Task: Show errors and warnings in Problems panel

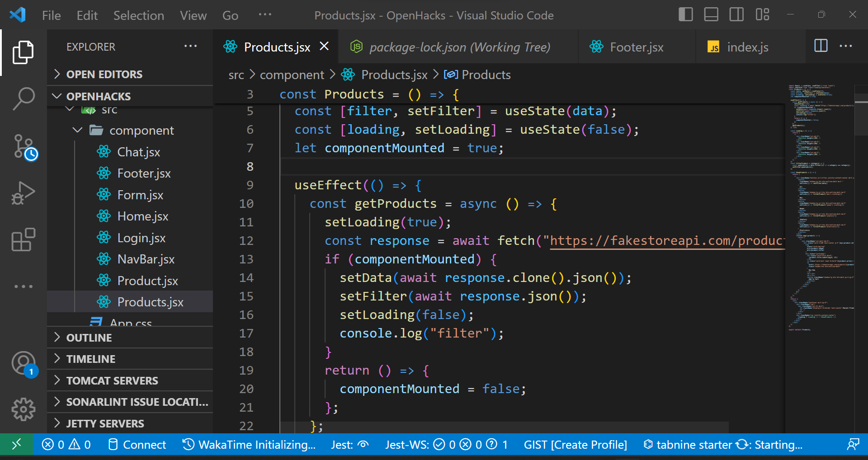Action: click(x=66, y=445)
